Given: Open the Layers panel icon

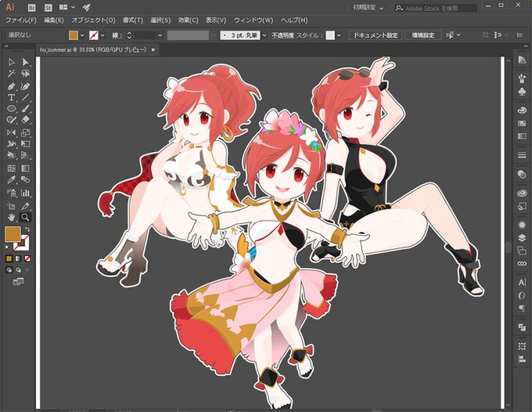Looking at the screenshot, I should (522, 238).
